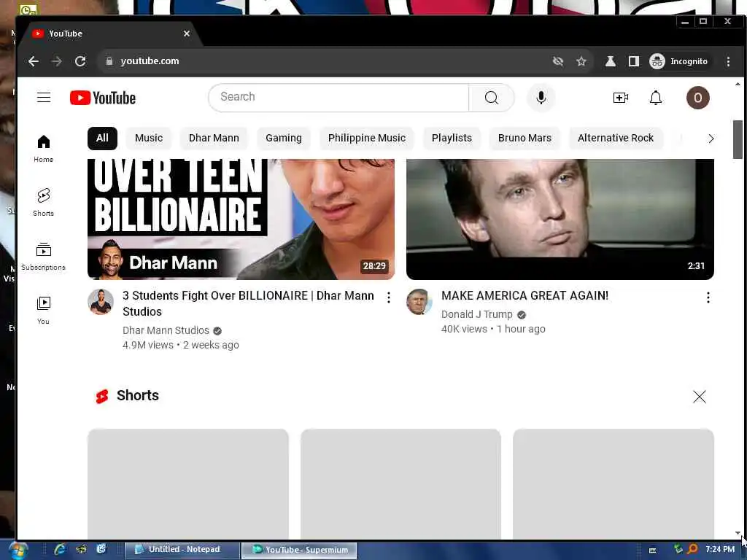Screen dimensions: 747x560
Task: Open the Chrome Labs flask icon
Action: click(x=611, y=61)
